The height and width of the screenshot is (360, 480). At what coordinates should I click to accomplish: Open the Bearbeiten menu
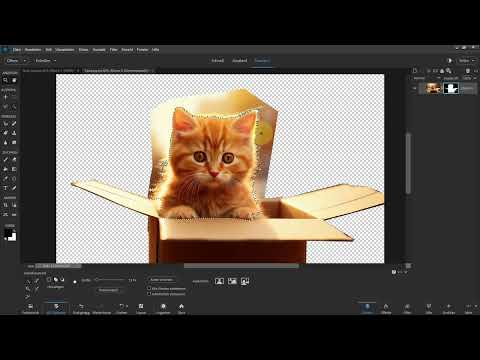point(33,50)
